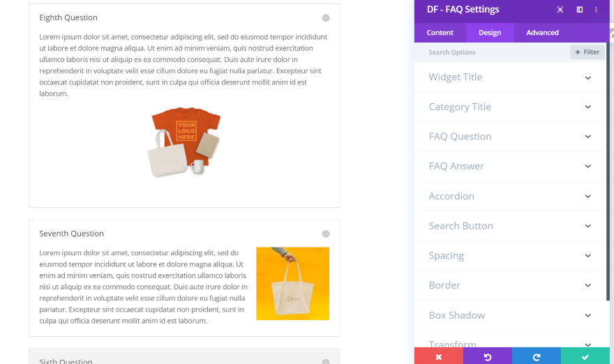Expand the FAQ Question settings

tap(510, 137)
